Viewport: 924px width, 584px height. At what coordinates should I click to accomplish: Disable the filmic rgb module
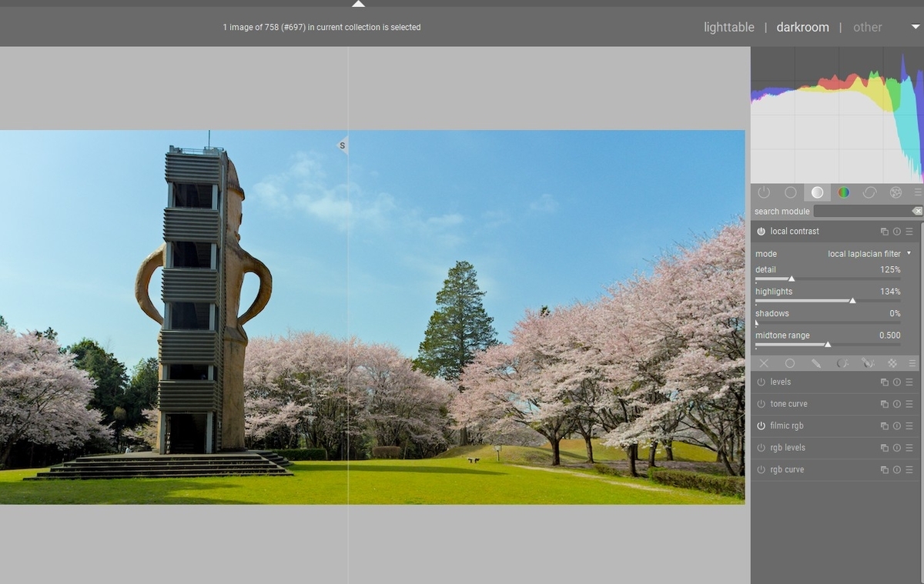[x=762, y=425]
